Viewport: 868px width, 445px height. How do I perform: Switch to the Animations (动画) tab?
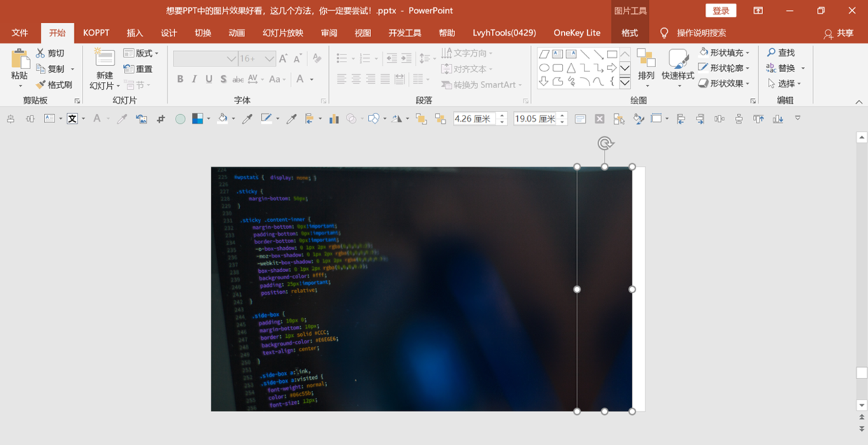pyautogui.click(x=237, y=33)
